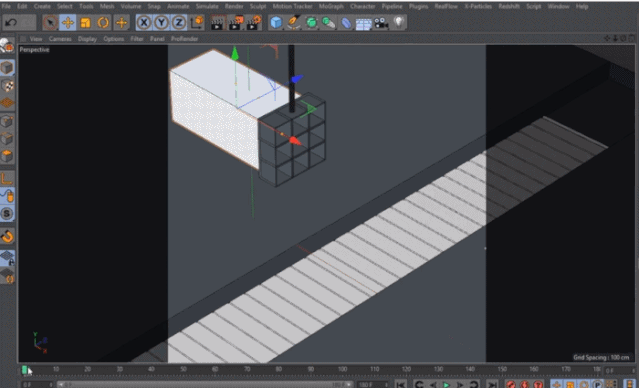The image size is (639, 388).
Task: Open the File menu
Action: (x=6, y=7)
